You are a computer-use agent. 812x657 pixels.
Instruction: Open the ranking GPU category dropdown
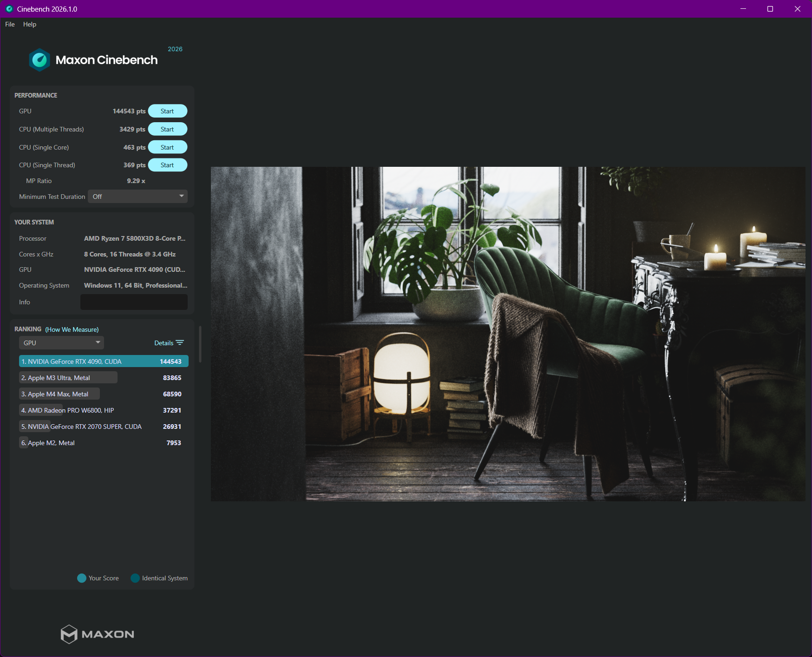(x=61, y=343)
